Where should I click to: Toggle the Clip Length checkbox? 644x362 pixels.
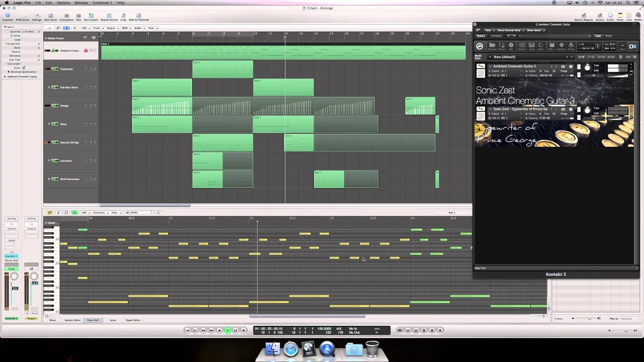(24, 64)
